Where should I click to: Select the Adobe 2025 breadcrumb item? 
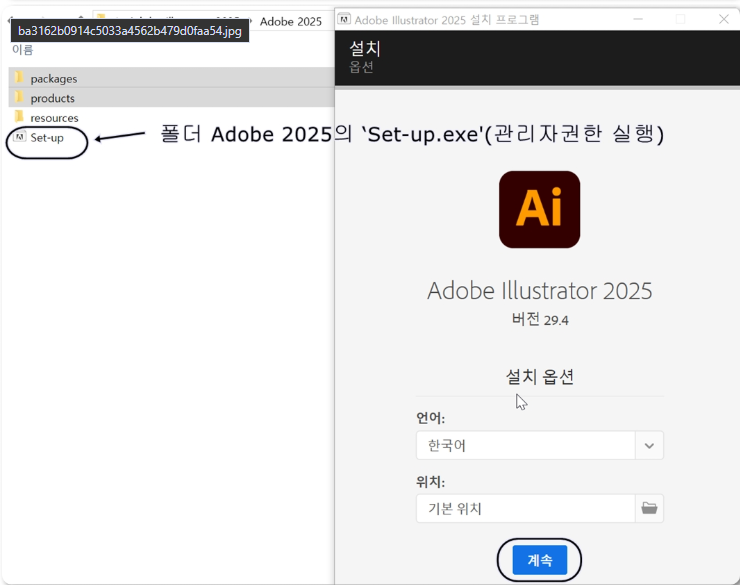291,21
